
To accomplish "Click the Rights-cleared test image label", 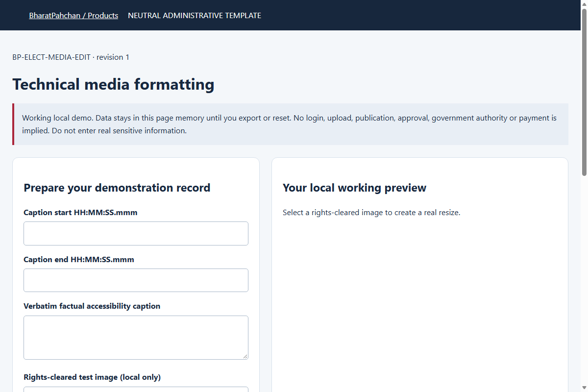I will tap(92, 377).
